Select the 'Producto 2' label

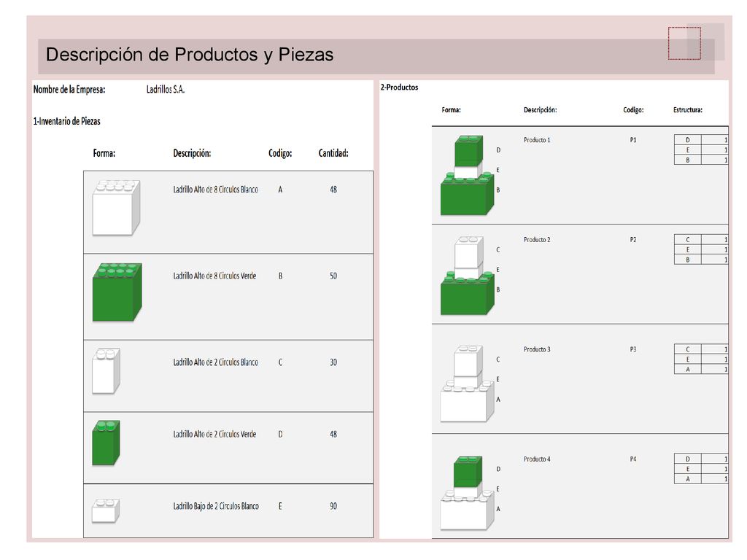tap(537, 240)
